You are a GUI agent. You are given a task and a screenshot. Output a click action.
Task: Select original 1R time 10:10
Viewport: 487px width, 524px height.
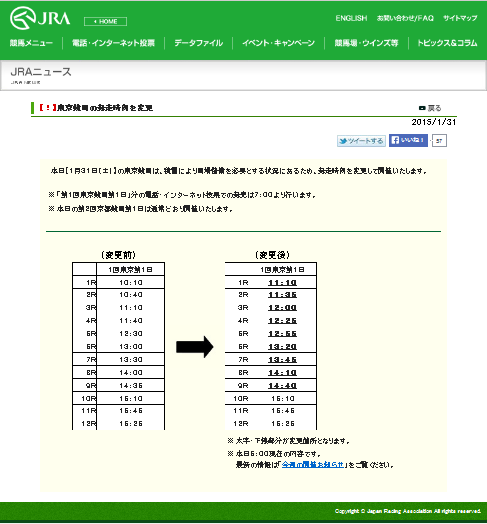[131, 283]
